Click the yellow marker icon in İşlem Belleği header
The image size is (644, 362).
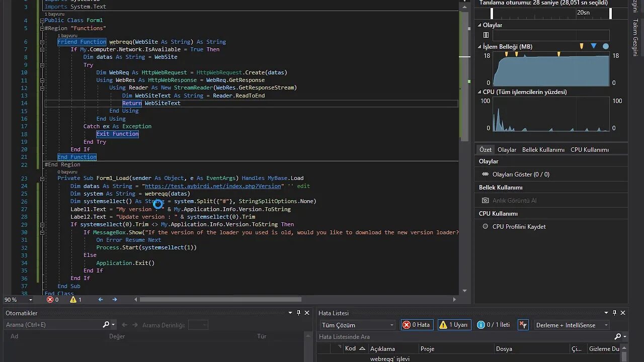[582, 46]
